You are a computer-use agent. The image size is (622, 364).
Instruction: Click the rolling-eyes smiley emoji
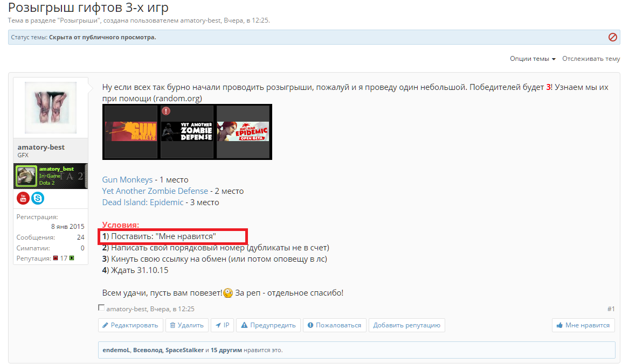228,293
